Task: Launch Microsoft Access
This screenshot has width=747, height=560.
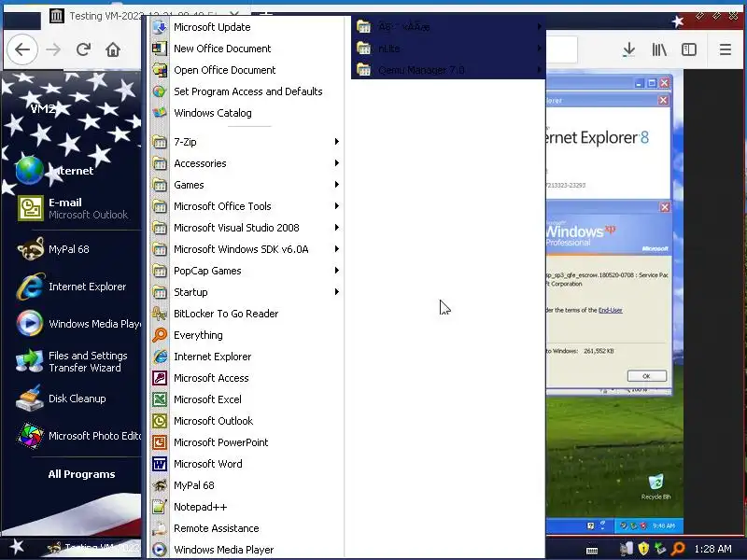Action: (246, 378)
